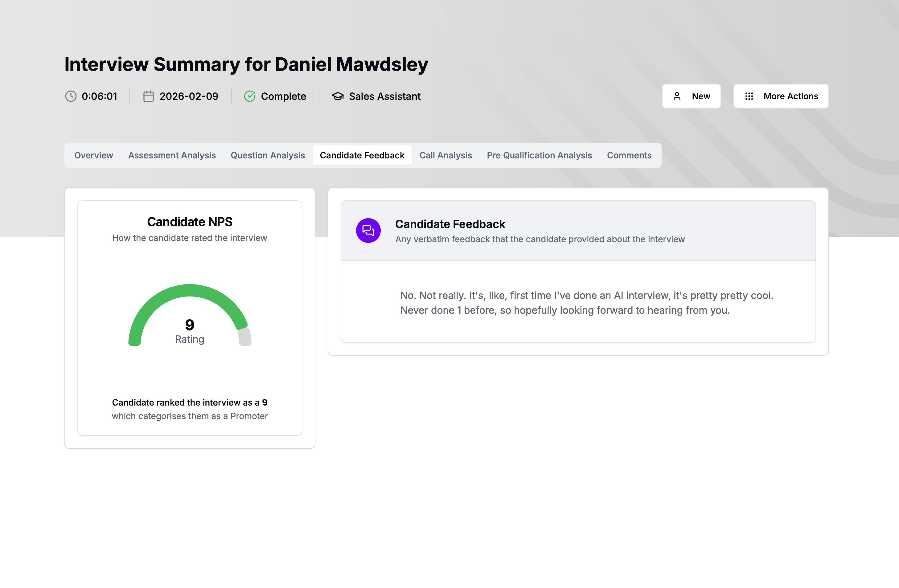Click the green Complete checkmark icon

(x=250, y=96)
